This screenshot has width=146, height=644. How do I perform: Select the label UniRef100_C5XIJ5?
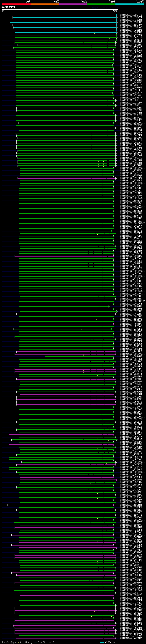[131, 40]
